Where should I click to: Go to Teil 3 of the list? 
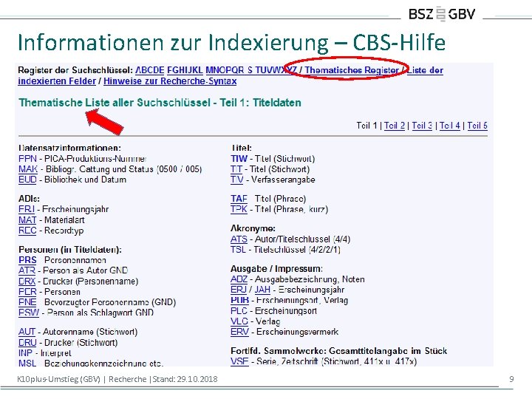(x=422, y=126)
